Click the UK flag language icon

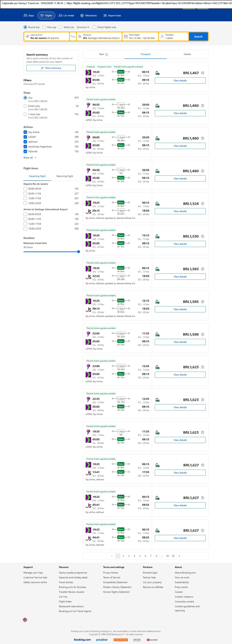point(25,620)
